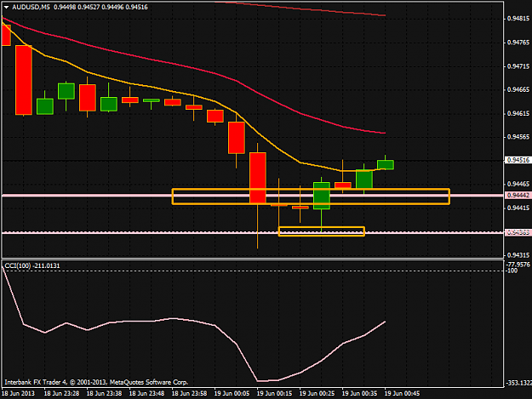Click the 18 Jun 23:38 time label
532x399 pixels.
pyautogui.click(x=104, y=393)
